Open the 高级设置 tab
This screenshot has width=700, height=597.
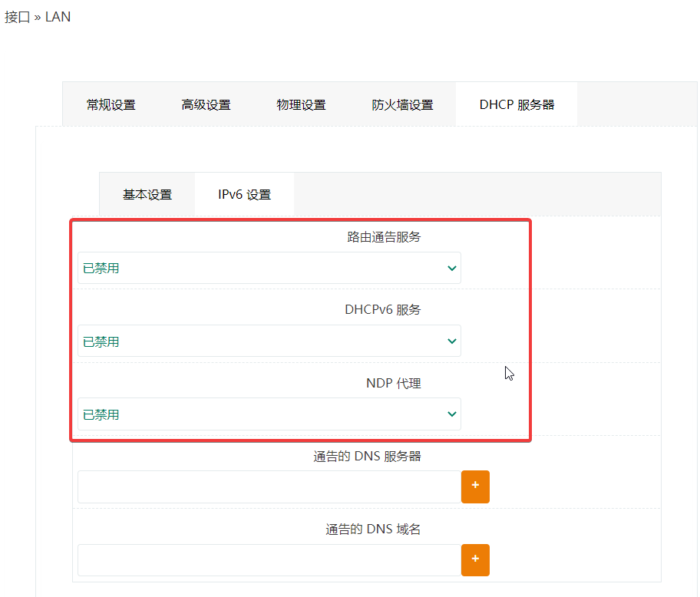[206, 105]
